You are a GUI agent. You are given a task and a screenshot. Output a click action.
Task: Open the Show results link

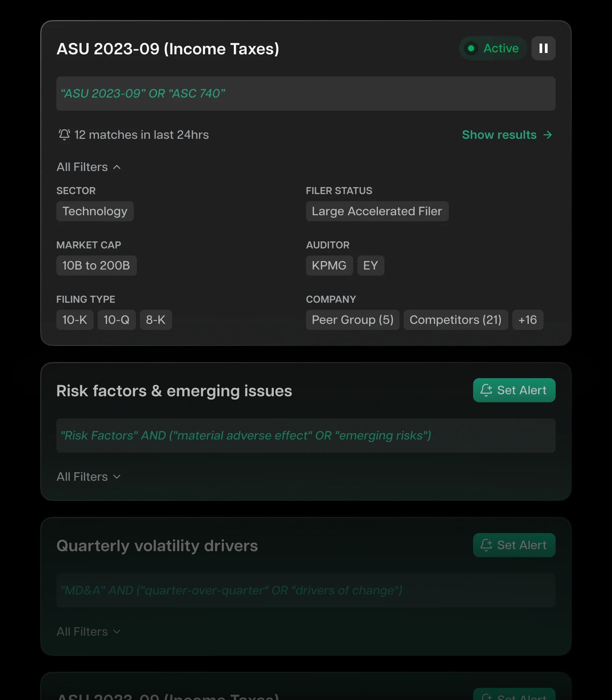click(x=499, y=135)
